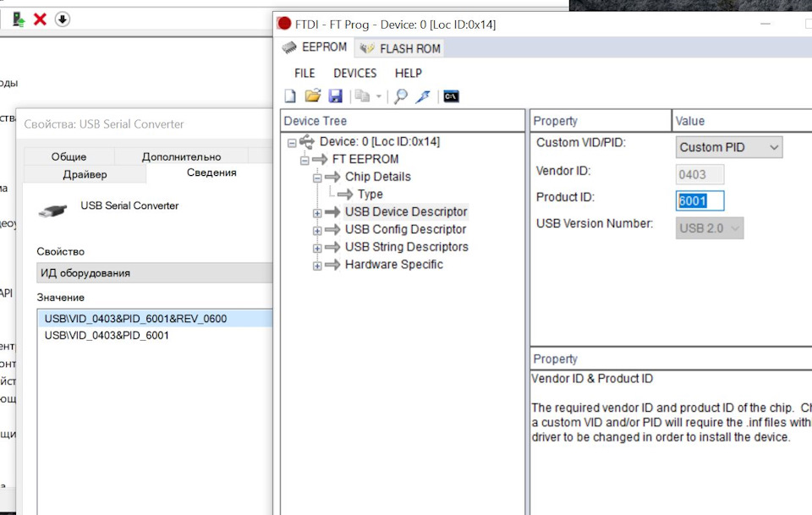
Task: Open the Дополнительно tab in properties dialog
Action: pos(181,156)
